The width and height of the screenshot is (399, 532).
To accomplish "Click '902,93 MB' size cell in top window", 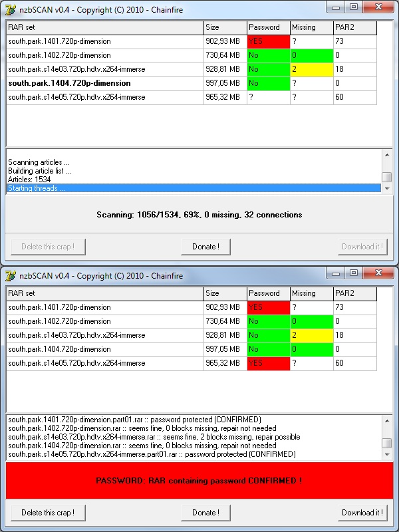I will pyautogui.click(x=225, y=41).
